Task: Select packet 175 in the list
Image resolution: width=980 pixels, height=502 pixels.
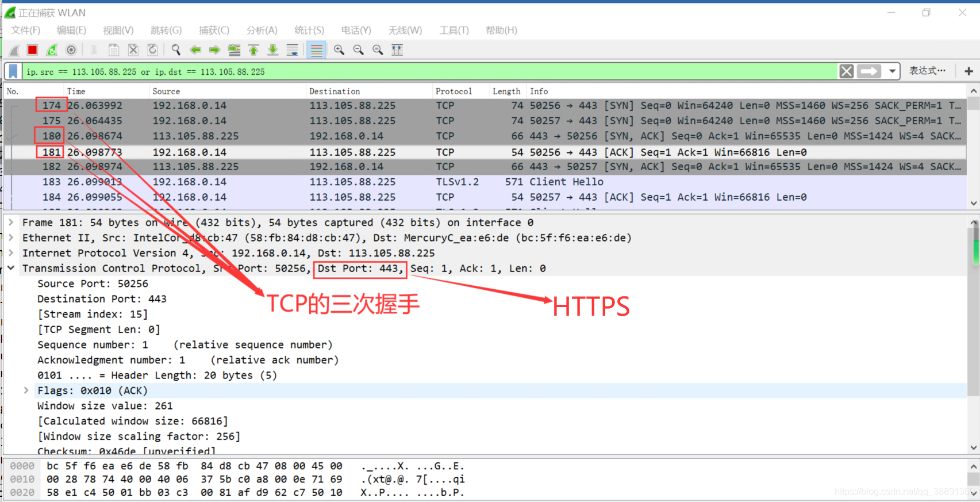Action: pos(485,121)
